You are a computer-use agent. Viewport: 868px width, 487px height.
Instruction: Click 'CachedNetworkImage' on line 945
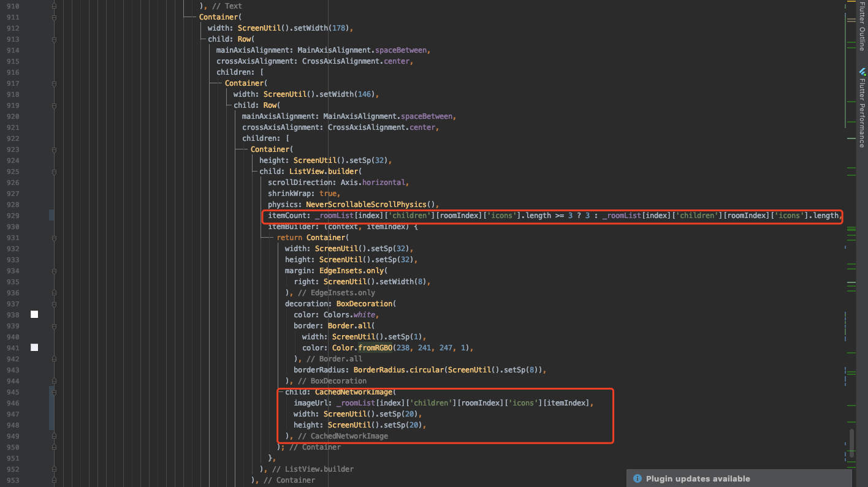point(354,392)
